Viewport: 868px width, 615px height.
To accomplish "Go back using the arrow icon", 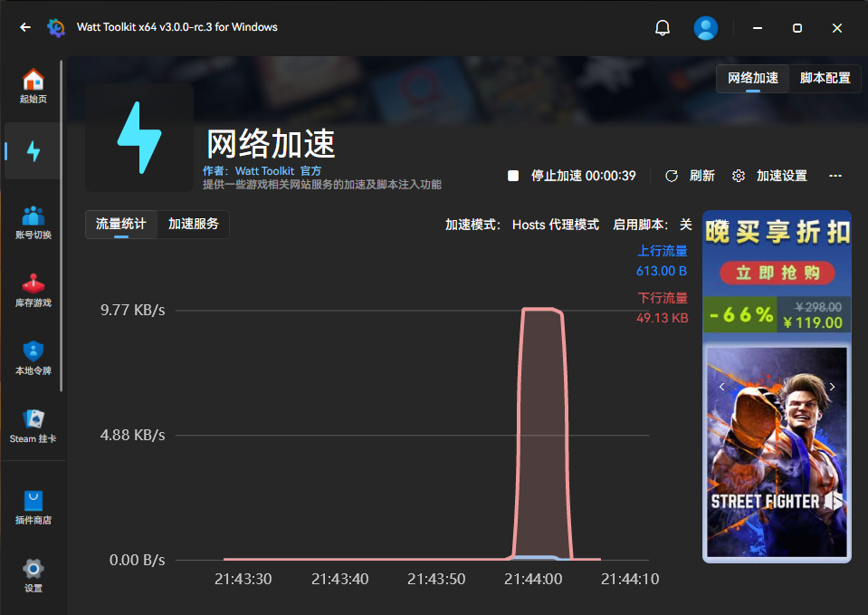I will 25,27.
